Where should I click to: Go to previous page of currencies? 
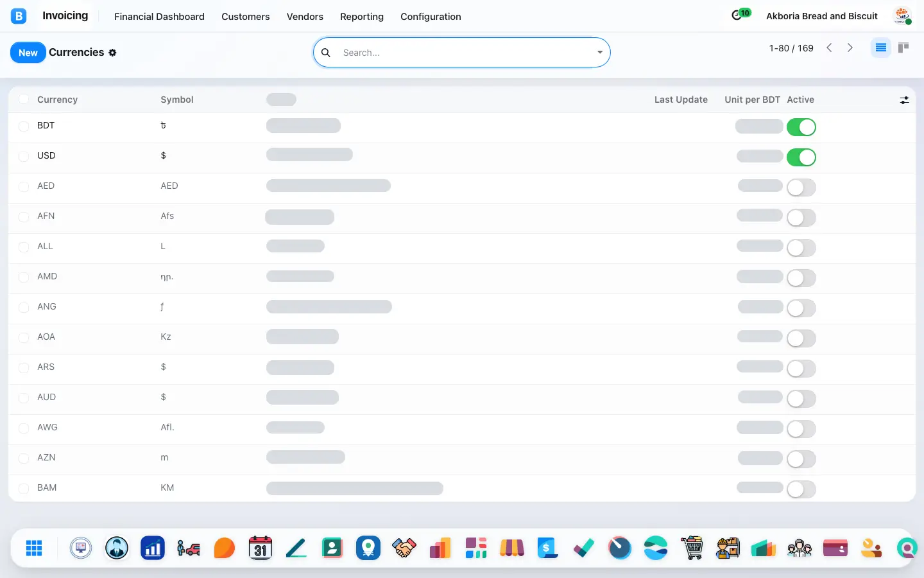[x=829, y=48]
